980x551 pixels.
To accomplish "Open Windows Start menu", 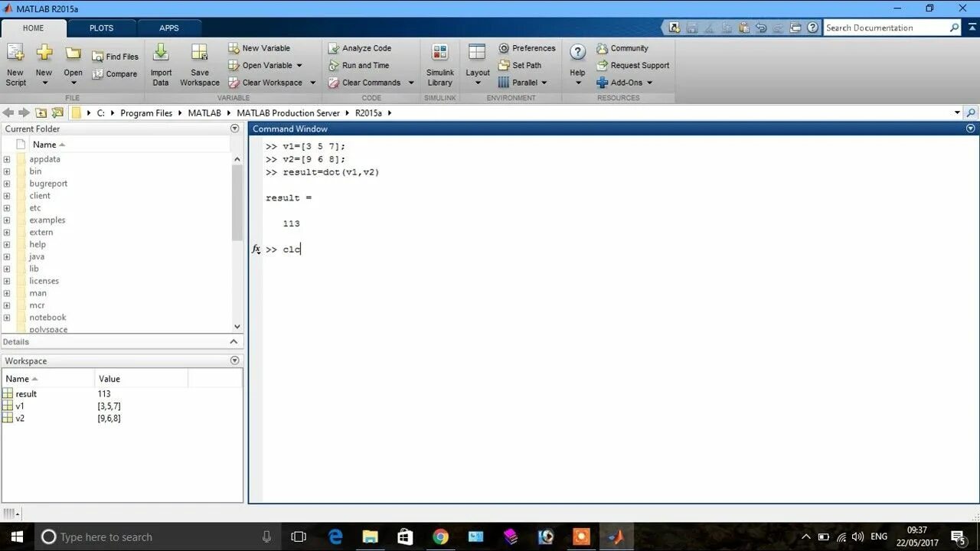I will click(17, 537).
